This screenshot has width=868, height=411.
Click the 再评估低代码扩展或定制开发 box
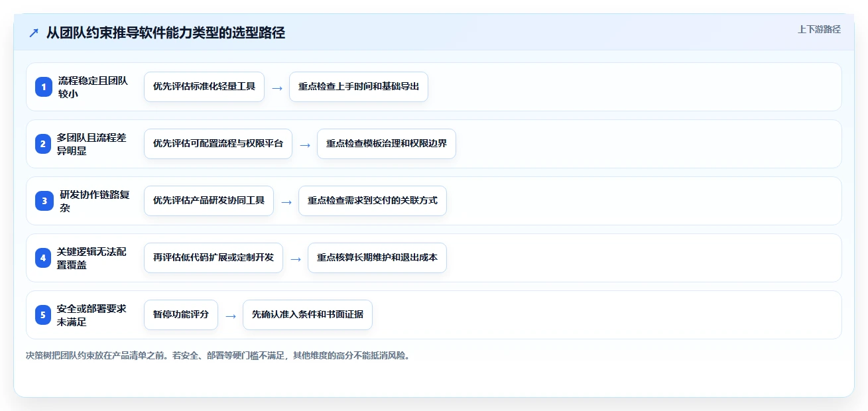tap(214, 258)
